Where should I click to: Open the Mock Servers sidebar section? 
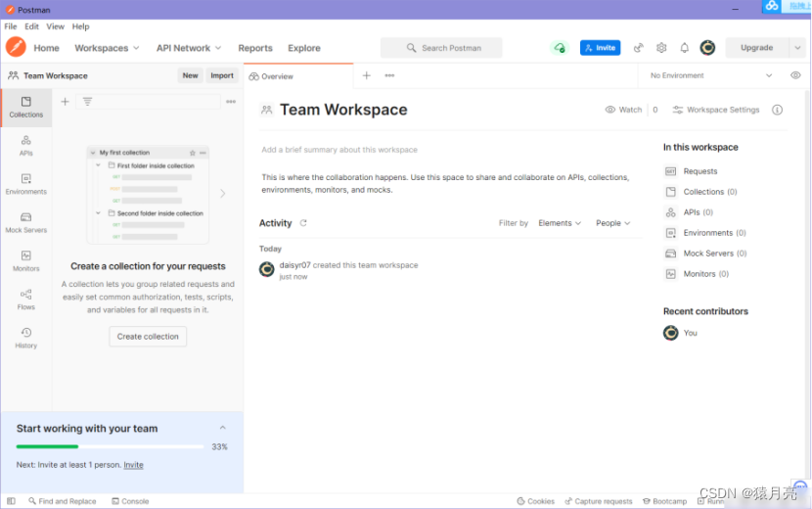[25, 222]
